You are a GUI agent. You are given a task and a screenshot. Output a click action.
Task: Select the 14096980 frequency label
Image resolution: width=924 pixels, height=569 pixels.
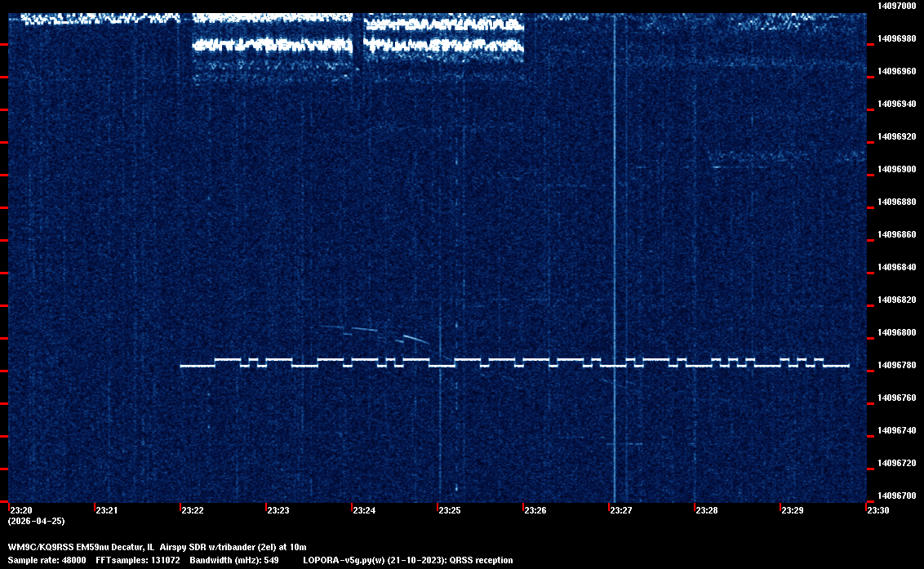(x=897, y=38)
